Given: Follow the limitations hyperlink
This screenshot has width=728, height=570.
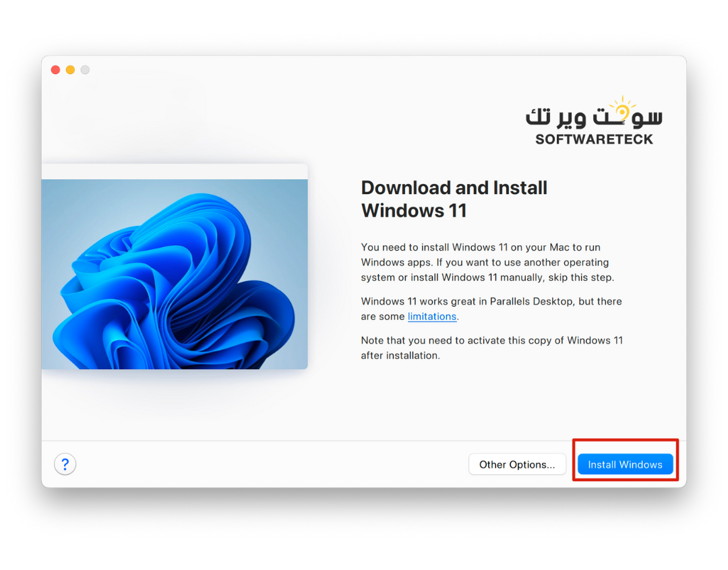Looking at the screenshot, I should click(x=432, y=317).
